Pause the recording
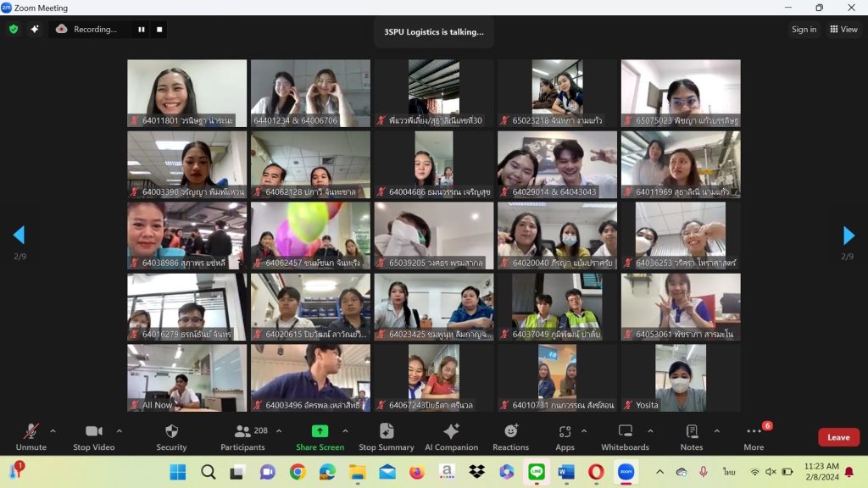The width and height of the screenshot is (868, 488). tap(142, 30)
